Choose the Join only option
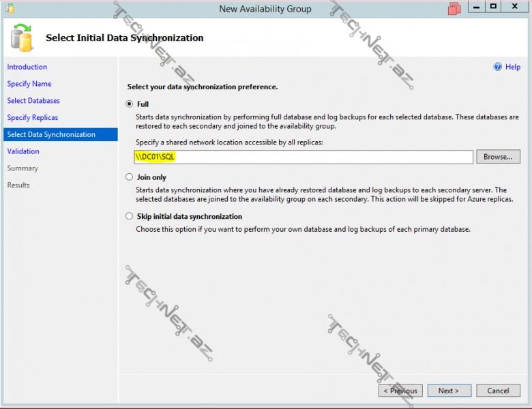Viewport: 532px width, 409px height. click(x=130, y=177)
